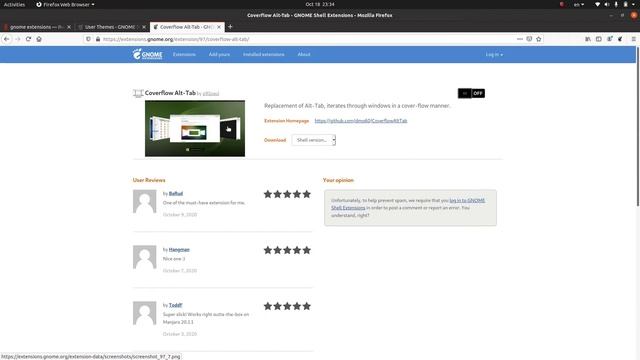Open the Shell version download dropdown
This screenshot has width=640, height=360.
click(x=313, y=140)
